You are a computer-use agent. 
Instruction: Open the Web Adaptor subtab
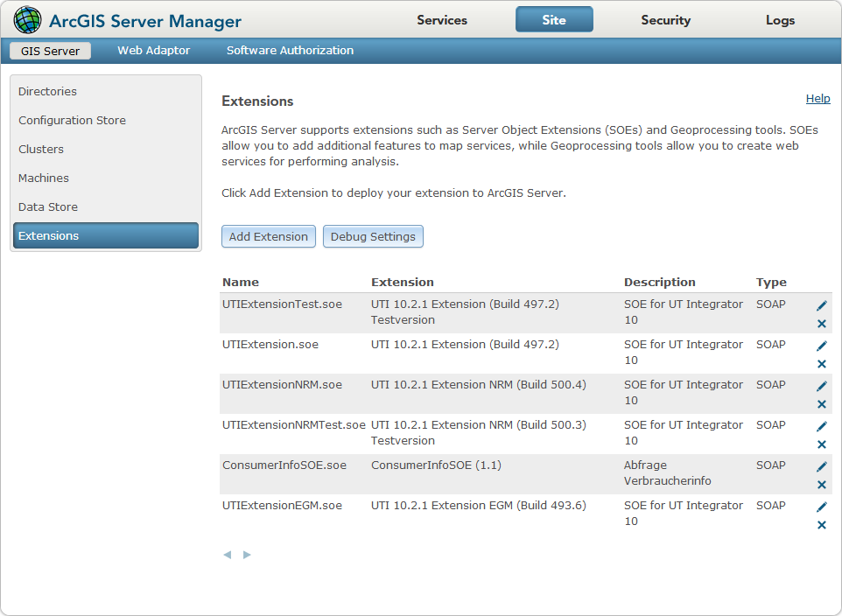click(x=153, y=51)
